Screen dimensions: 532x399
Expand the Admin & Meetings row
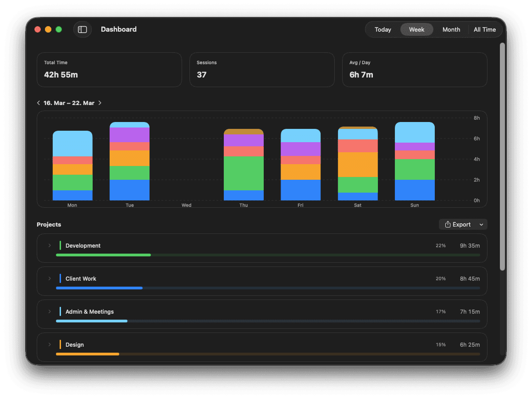50,312
